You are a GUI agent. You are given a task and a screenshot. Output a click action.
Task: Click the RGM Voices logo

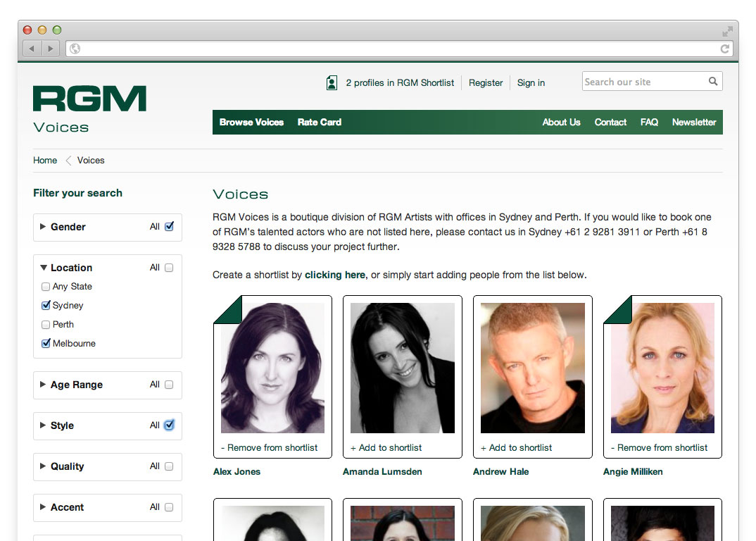pyautogui.click(x=89, y=108)
